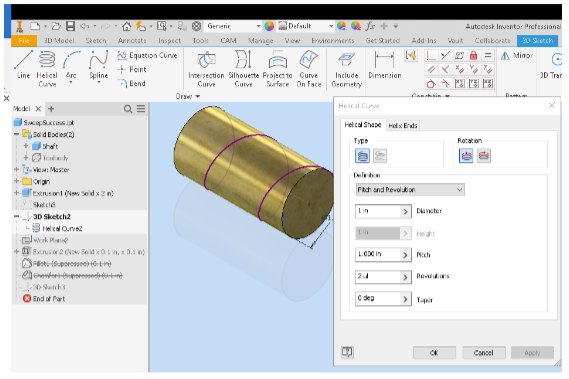Click the Revolutions value field

pos(378,277)
